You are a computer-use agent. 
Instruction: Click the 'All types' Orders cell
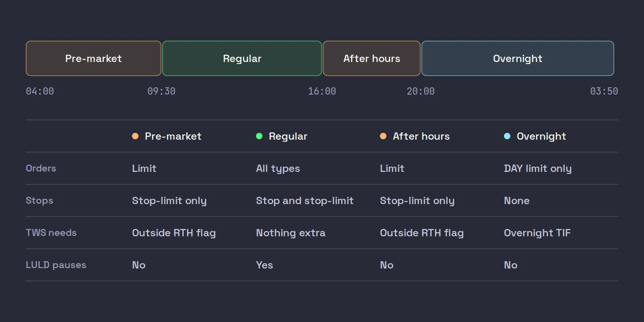(x=278, y=169)
